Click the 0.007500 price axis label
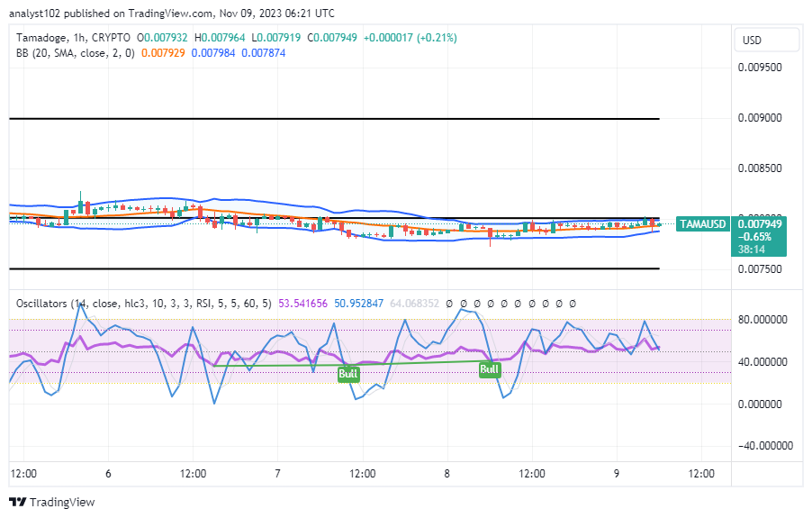Screen dimensions: 812x518 760,268
